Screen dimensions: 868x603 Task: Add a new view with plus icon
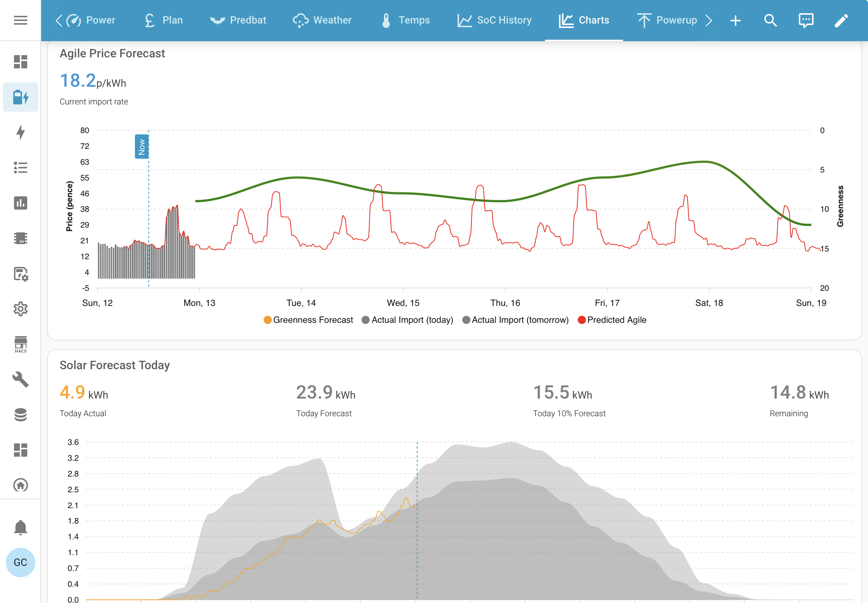coord(735,20)
